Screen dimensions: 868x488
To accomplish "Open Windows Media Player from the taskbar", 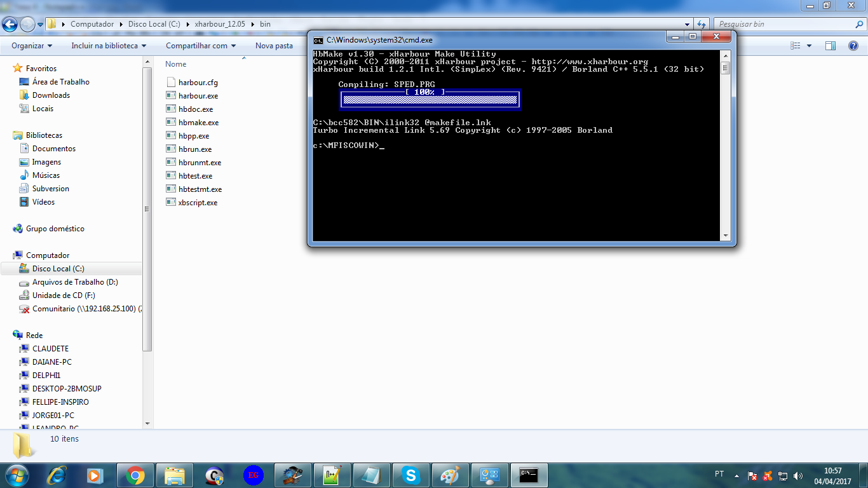I will pos(95,475).
